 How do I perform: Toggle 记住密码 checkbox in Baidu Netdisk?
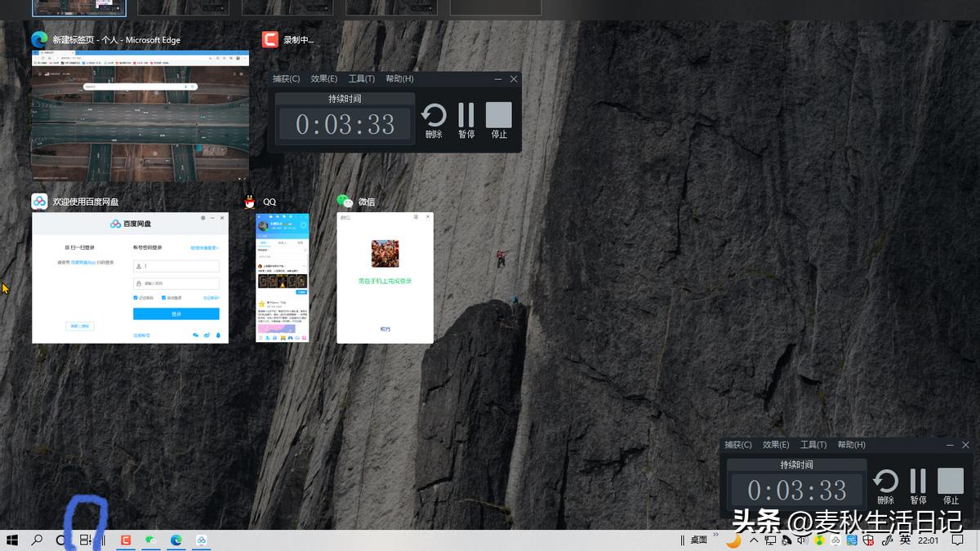tap(136, 297)
